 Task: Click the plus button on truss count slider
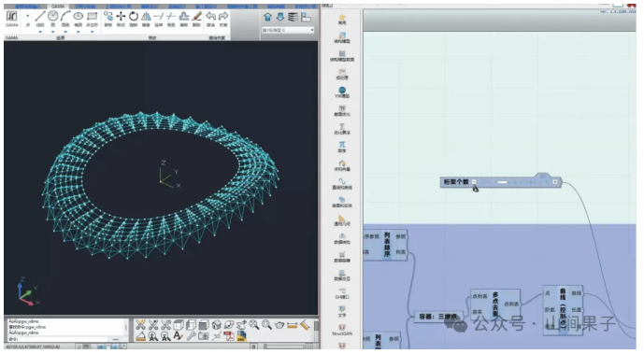point(555,182)
